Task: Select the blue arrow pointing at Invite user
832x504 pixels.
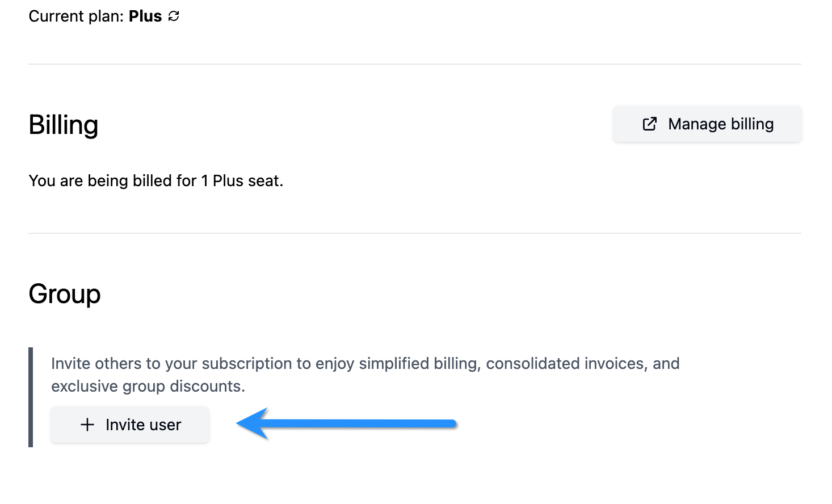Action: pos(346,423)
